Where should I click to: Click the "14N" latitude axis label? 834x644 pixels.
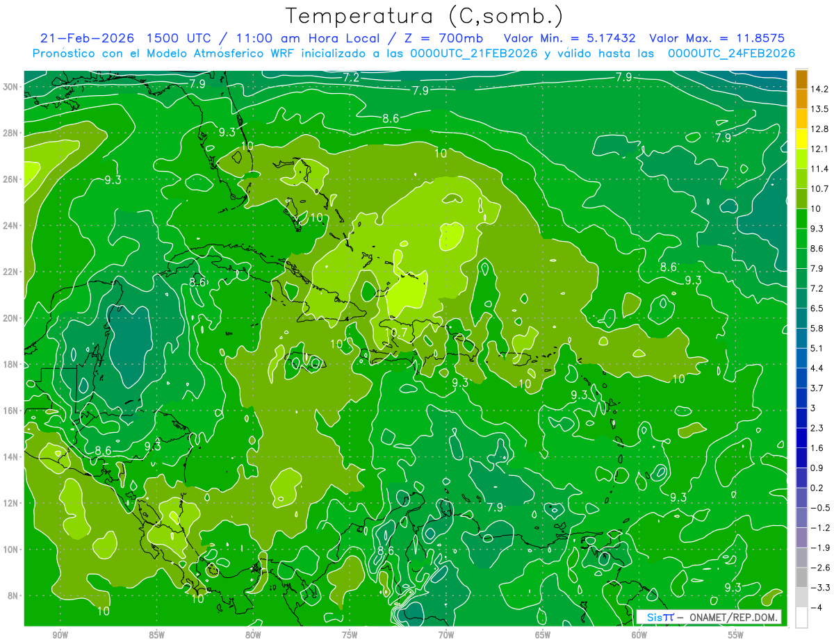11,457
